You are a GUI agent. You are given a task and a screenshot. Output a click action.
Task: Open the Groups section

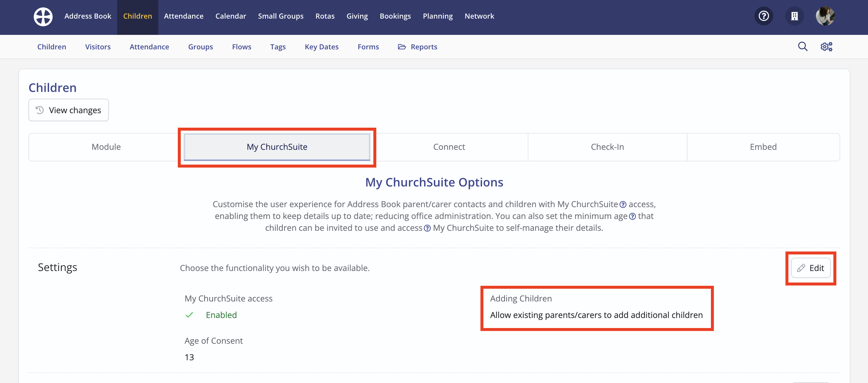201,47
